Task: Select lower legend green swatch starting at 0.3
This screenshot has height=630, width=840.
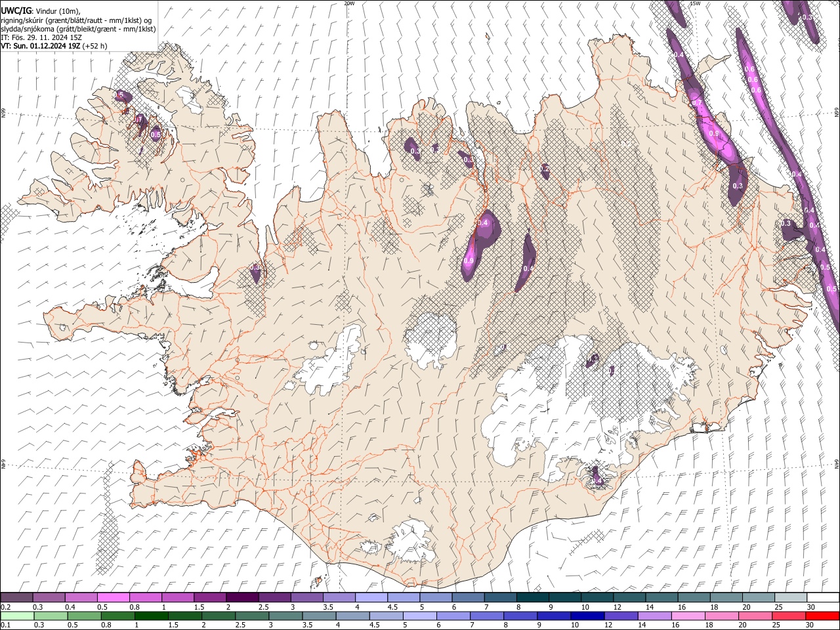Action: [x=51, y=616]
